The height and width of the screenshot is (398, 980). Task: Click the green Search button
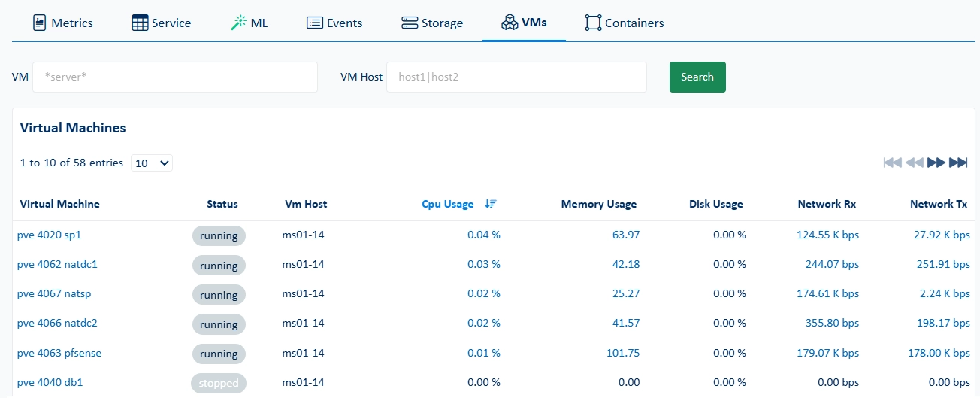[x=697, y=77]
